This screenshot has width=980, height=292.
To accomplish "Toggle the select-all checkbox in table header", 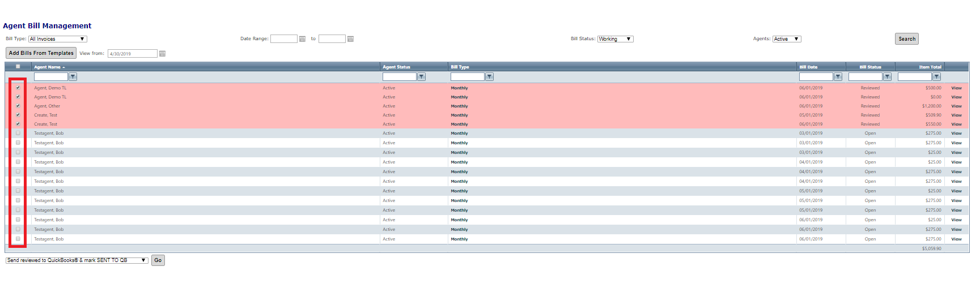I will tap(18, 67).
